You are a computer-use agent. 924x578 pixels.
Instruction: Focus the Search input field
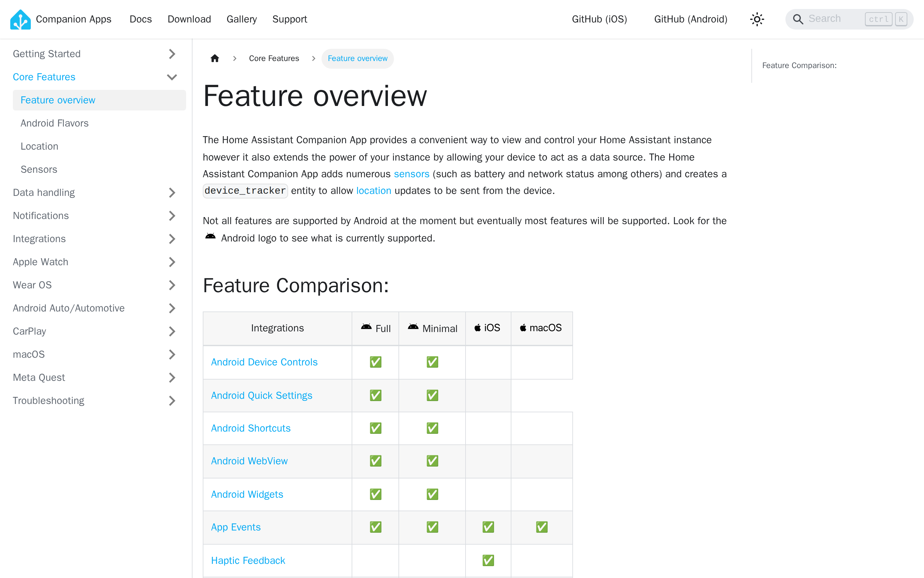849,19
